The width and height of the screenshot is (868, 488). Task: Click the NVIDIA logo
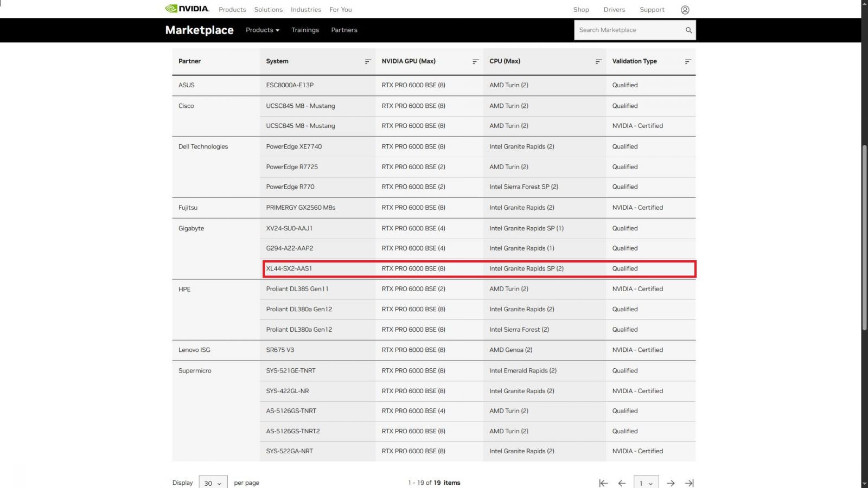(187, 9)
